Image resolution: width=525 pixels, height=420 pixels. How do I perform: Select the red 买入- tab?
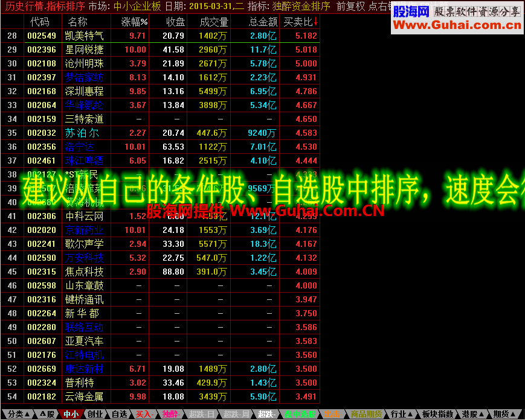point(144,415)
